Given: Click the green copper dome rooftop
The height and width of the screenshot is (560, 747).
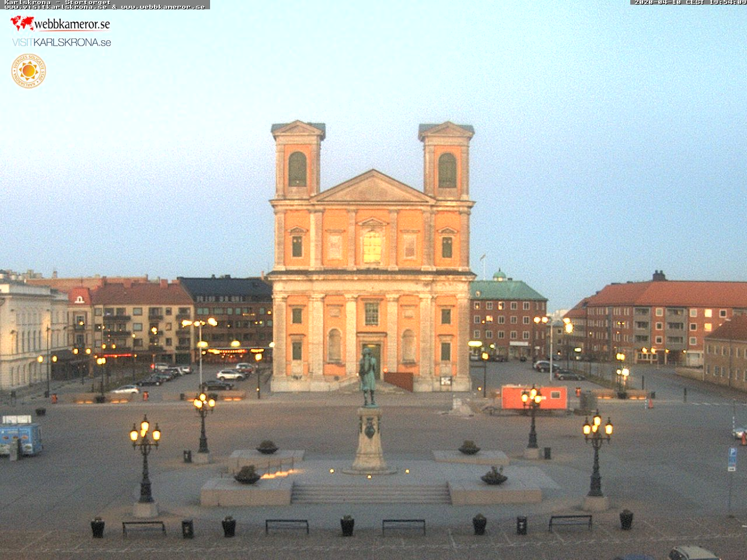Looking at the screenshot, I should 499,275.
